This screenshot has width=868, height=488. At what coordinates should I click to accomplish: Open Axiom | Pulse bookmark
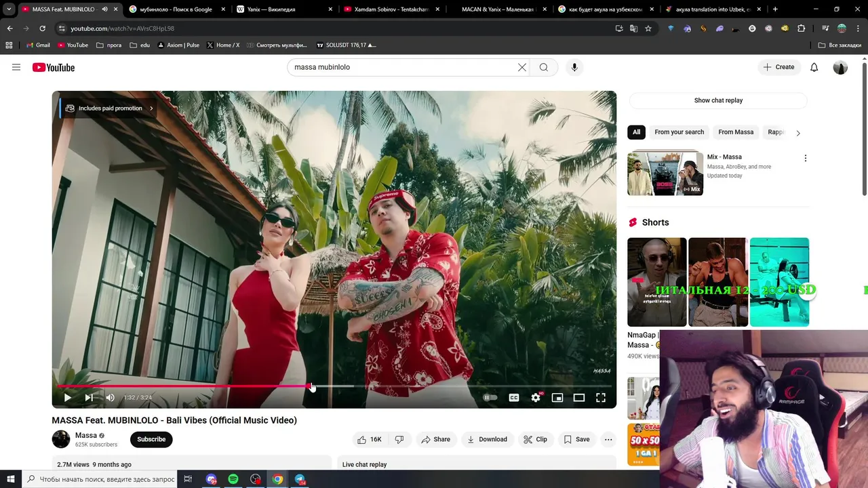pos(178,45)
